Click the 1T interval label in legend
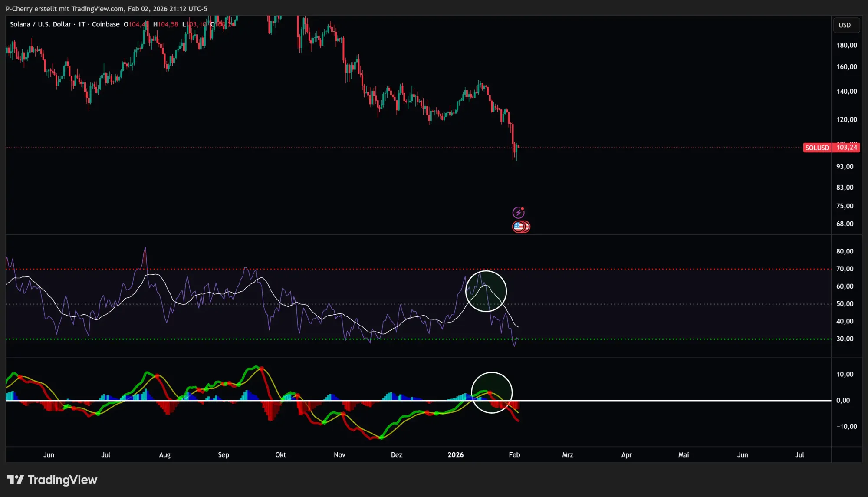 pyautogui.click(x=82, y=24)
